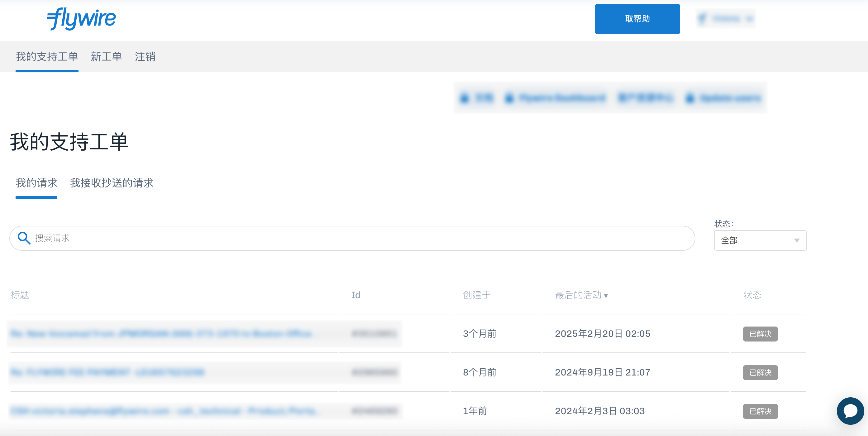Click 已解决 badge for 2024年9月19日 ticket
868x436 pixels.
tap(760, 372)
